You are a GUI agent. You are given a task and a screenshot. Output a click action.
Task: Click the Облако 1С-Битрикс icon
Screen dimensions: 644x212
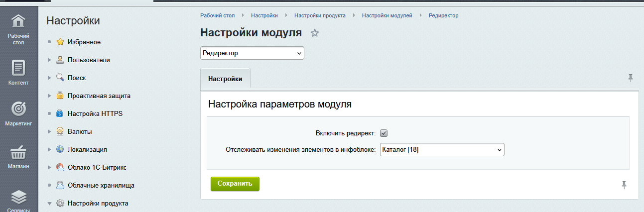(x=60, y=167)
